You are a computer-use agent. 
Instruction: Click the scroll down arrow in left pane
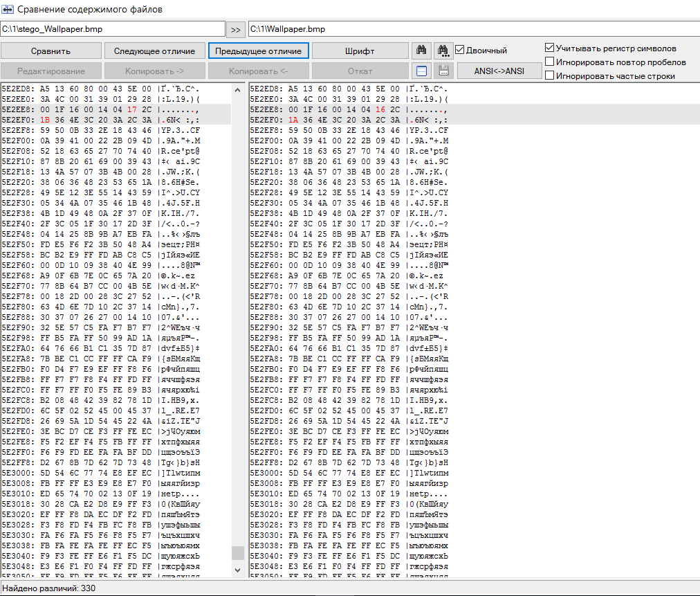(x=237, y=569)
